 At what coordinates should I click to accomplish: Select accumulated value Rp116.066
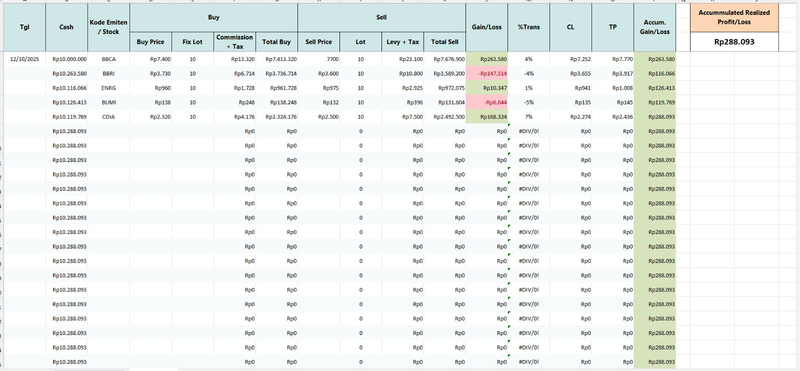point(655,73)
